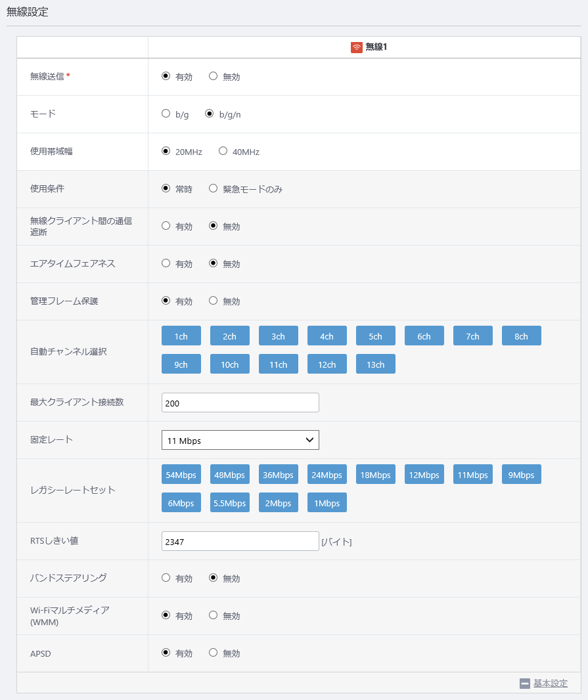
Task: Enable 管理フレーム保護
Action: (x=166, y=301)
